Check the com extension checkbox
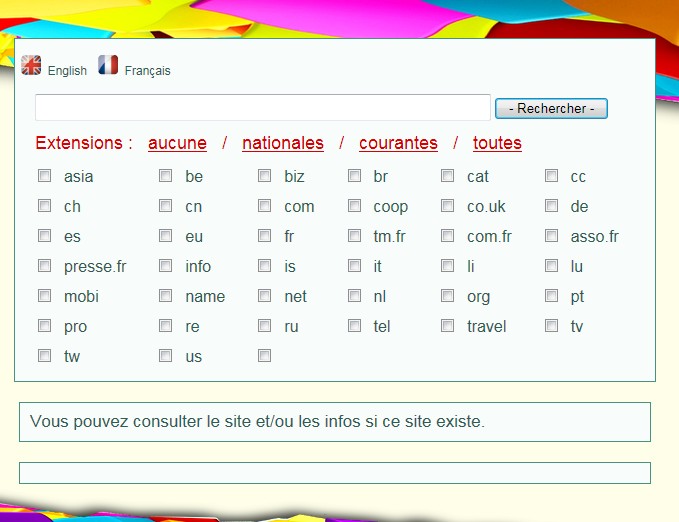This screenshot has width=679, height=522. coord(265,205)
